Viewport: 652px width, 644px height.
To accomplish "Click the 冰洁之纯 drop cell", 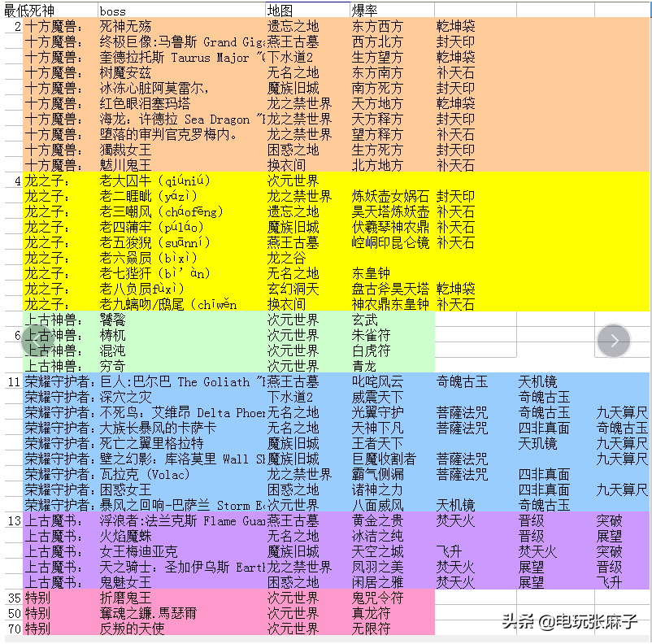I will click(377, 536).
